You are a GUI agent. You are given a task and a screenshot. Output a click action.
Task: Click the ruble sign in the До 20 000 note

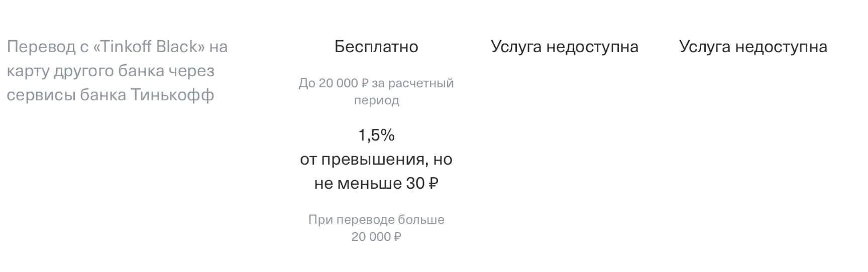tap(365, 83)
